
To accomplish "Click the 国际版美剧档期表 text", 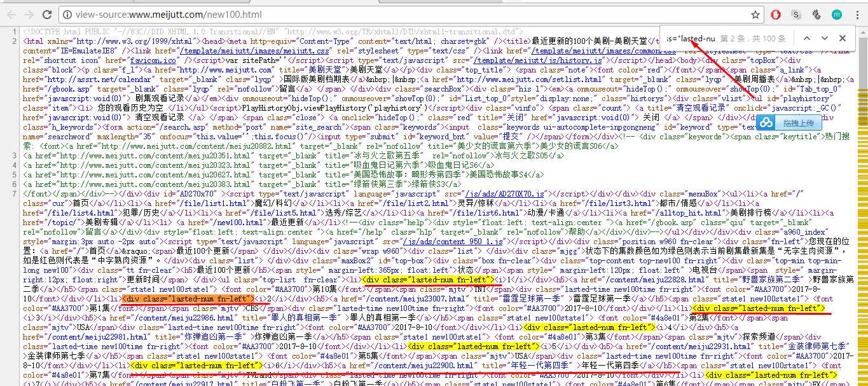I will pos(316,79).
